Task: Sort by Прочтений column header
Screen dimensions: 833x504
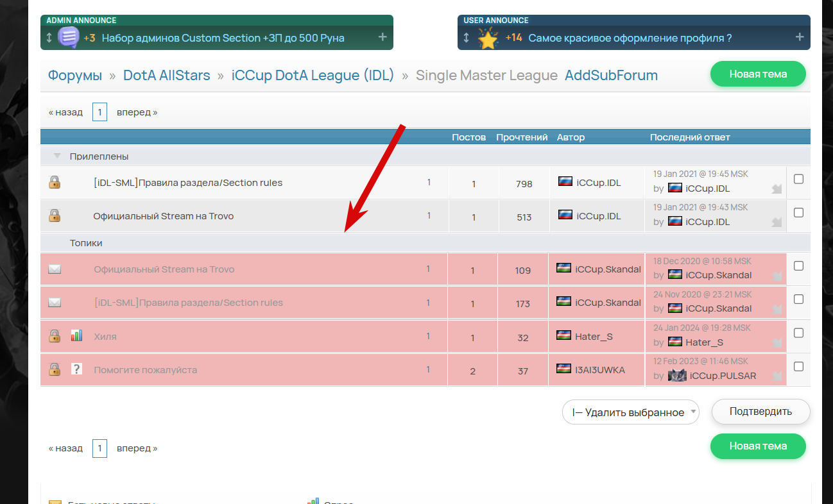Action: tap(522, 137)
